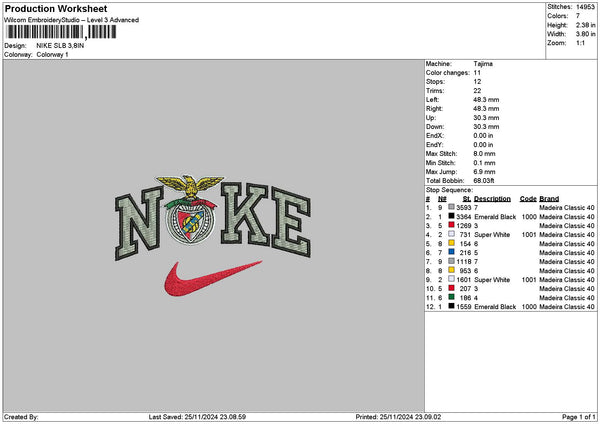Click the red swatch in stop row 3
The image size is (600, 424).
[x=452, y=225]
